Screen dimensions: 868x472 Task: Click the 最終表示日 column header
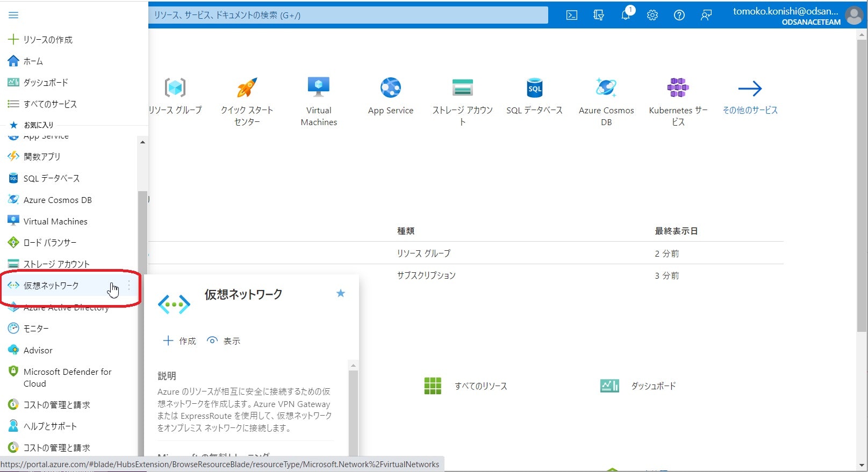tap(676, 231)
